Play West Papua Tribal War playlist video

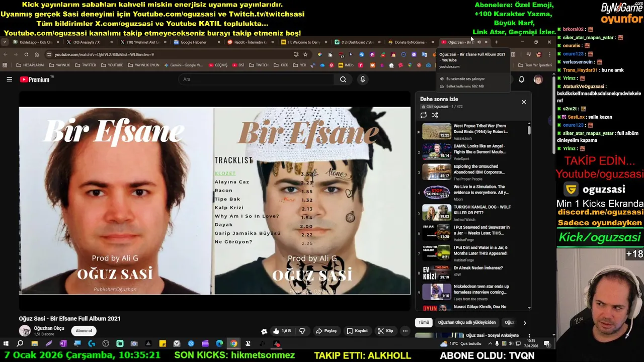[x=470, y=131]
